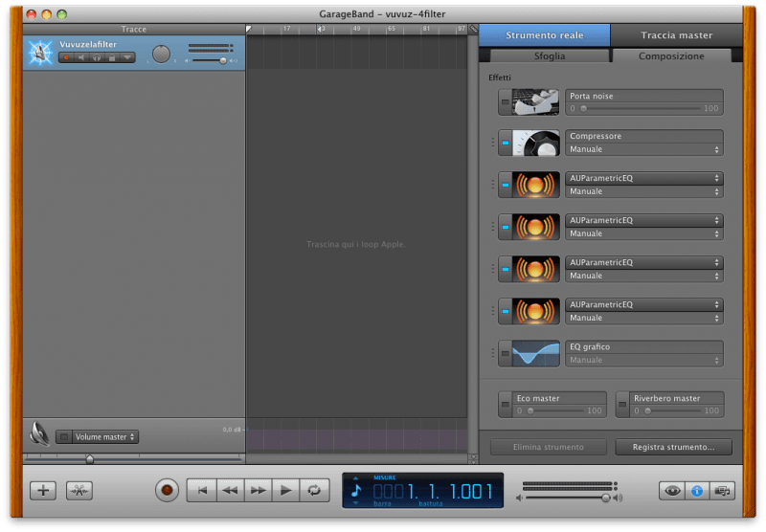This screenshot has height=532, width=766.
Task: Open the Compressore Manuale preset dropdown
Action: pos(643,149)
